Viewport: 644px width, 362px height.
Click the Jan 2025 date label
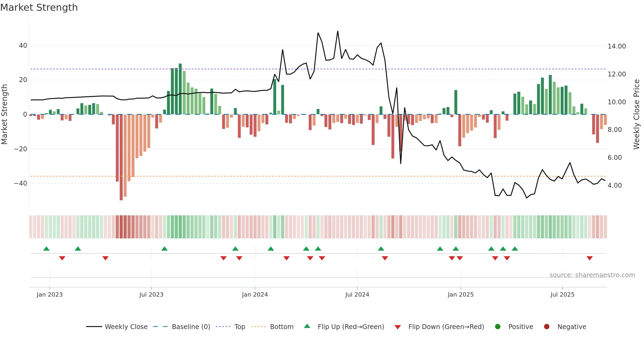[x=461, y=294]
